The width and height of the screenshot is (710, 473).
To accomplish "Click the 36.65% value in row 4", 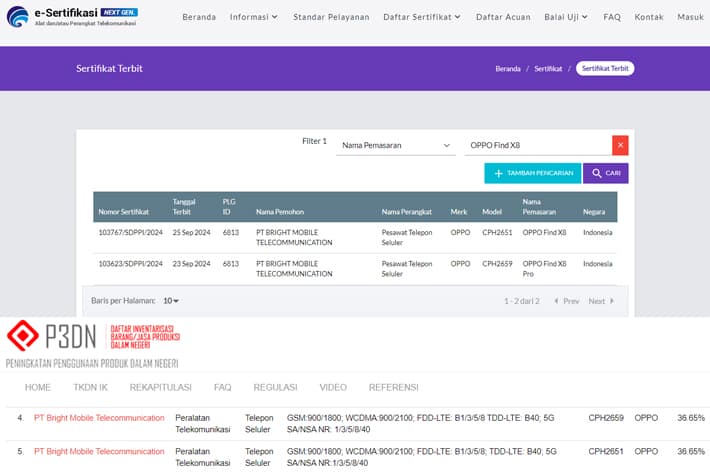I will click(691, 418).
